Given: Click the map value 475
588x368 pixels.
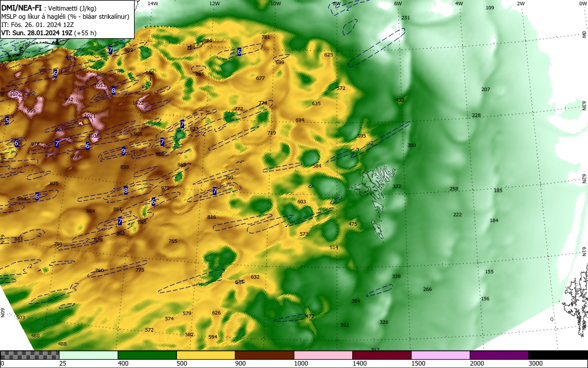Looking at the screenshot, I should click(353, 224).
